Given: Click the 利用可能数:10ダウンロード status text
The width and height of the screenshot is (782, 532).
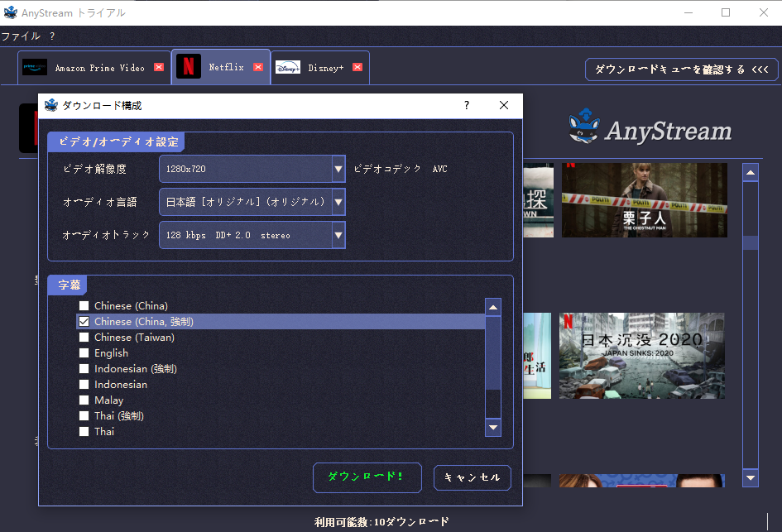Looking at the screenshot, I should pos(381,521).
